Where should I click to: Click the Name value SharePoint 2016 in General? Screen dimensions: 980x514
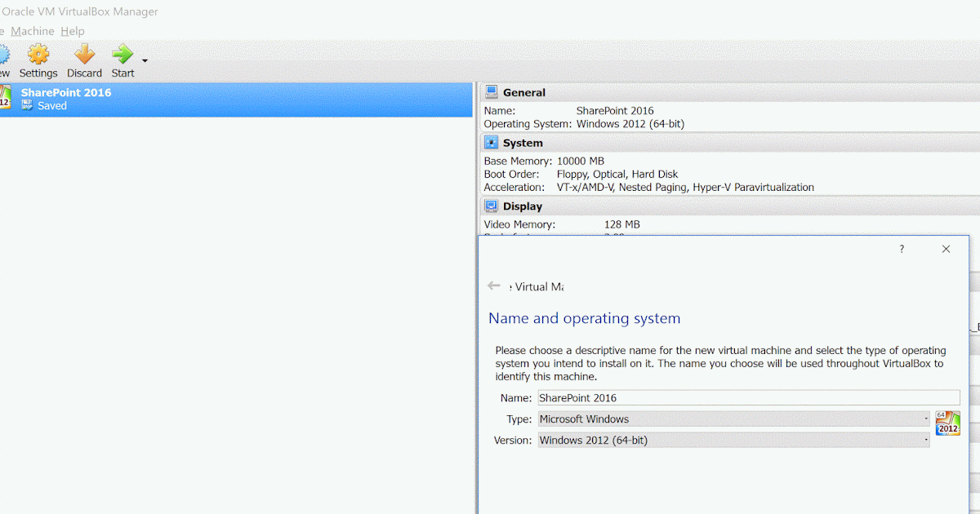pos(615,111)
